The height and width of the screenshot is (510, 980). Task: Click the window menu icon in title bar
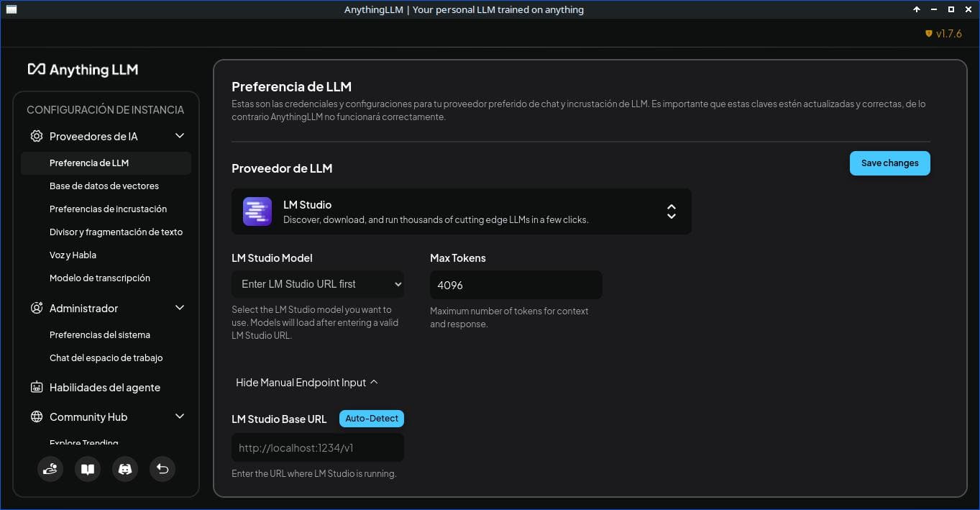[x=11, y=9]
